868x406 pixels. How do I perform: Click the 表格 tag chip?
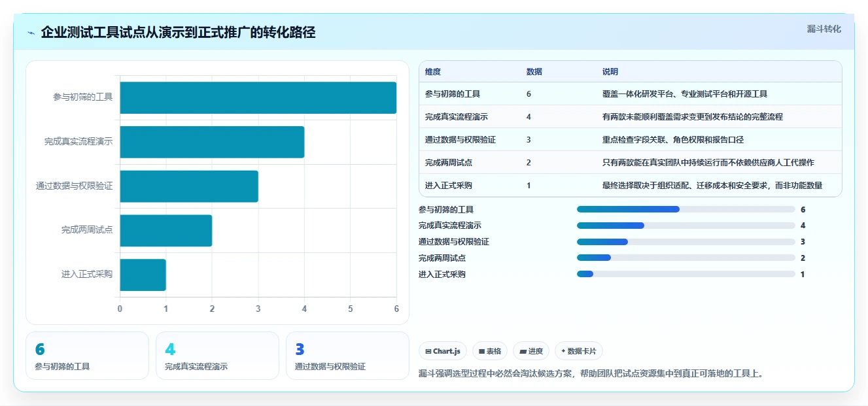(490, 351)
